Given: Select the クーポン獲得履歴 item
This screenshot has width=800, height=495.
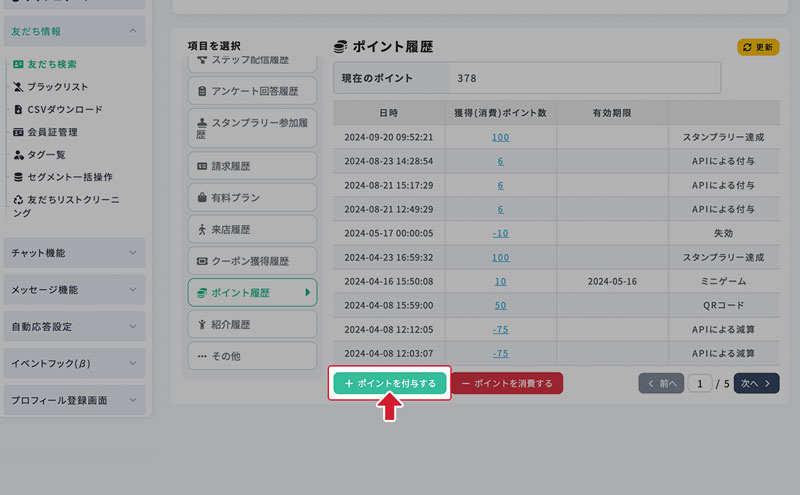Looking at the screenshot, I should 252,261.
